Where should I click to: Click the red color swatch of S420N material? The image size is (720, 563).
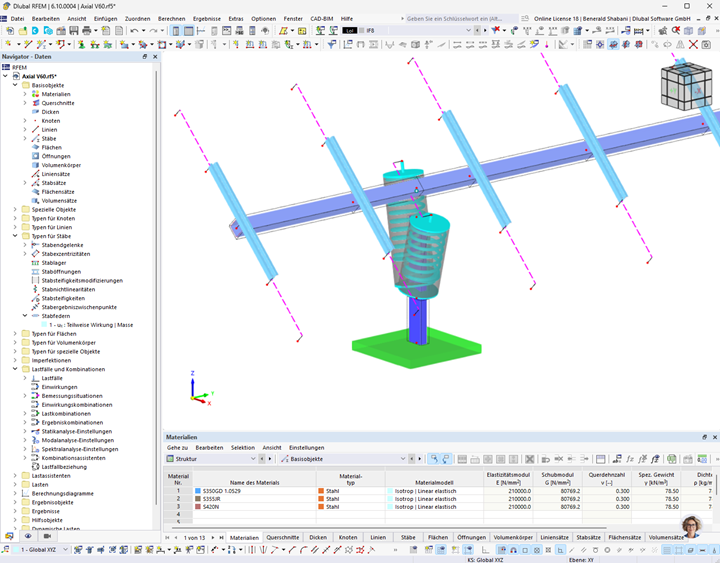pos(198,507)
